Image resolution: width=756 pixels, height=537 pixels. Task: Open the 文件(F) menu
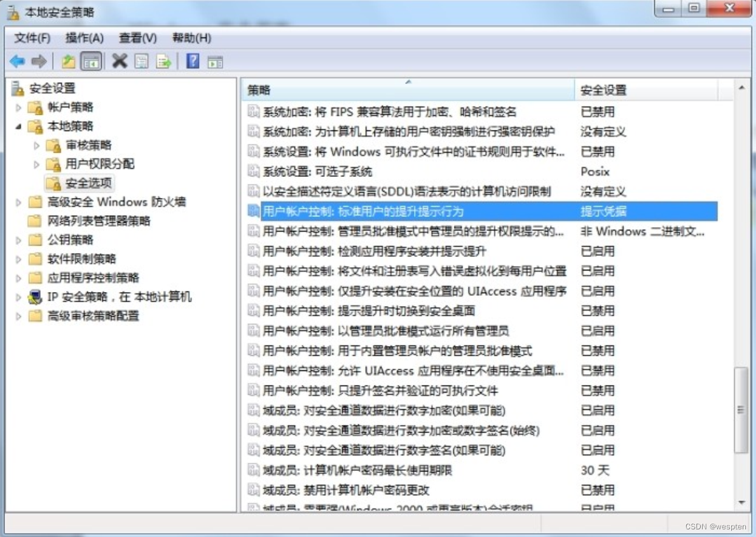point(32,38)
